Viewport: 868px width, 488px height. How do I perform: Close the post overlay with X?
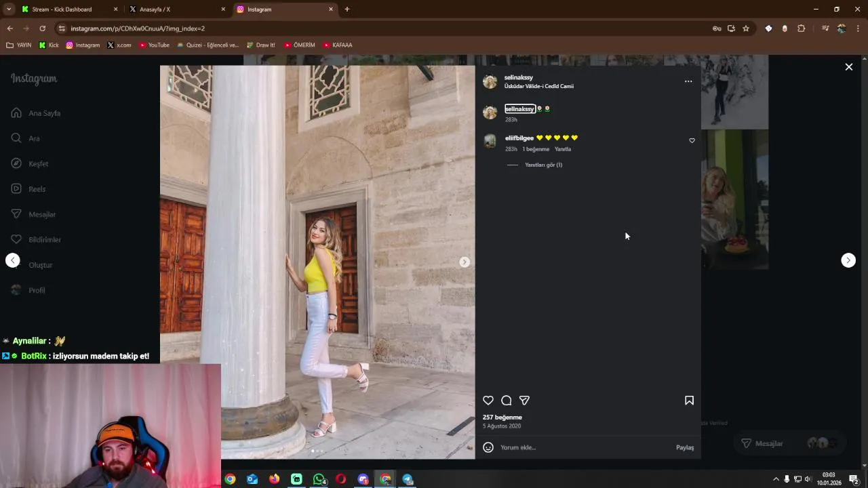tap(848, 67)
